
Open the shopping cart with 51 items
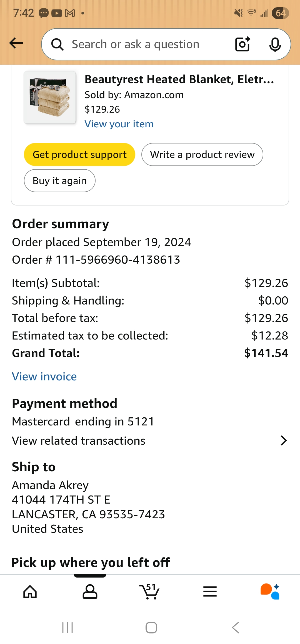tap(149, 591)
